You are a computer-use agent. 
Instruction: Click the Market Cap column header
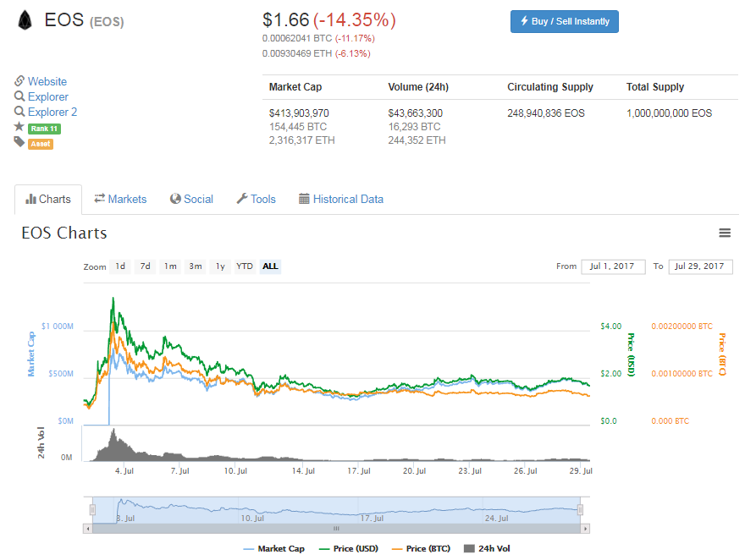pos(295,87)
